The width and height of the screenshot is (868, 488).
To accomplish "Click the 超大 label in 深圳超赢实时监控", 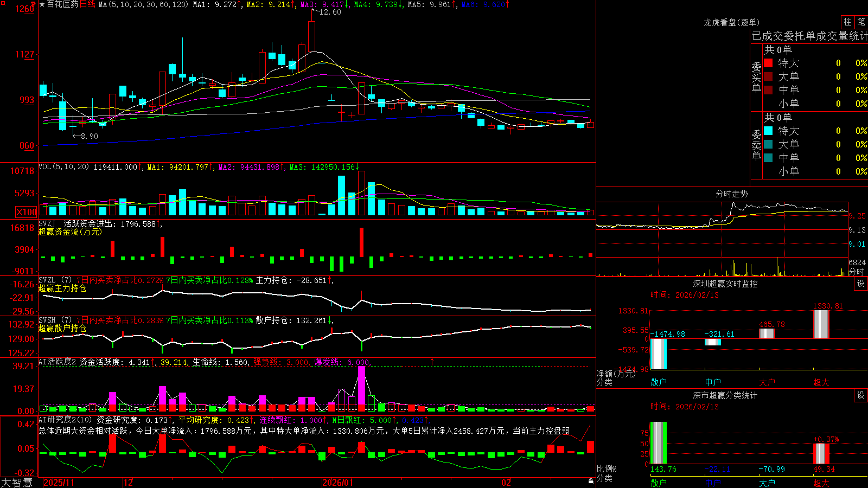I will pos(821,382).
